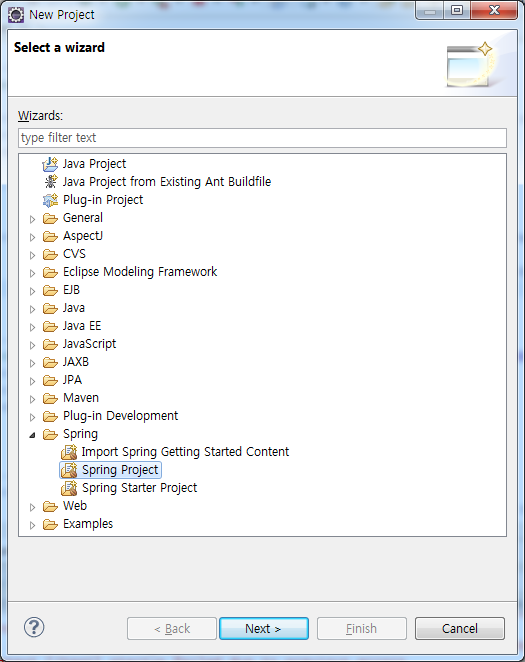The width and height of the screenshot is (525, 662).
Task: Expand the Plug-in Development category
Action: click(x=32, y=418)
